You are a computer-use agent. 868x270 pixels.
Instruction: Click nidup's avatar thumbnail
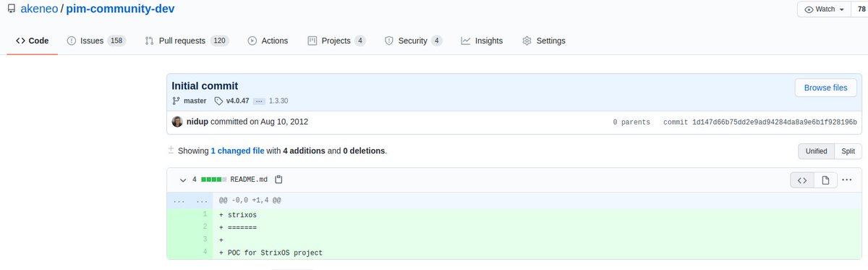[177, 122]
